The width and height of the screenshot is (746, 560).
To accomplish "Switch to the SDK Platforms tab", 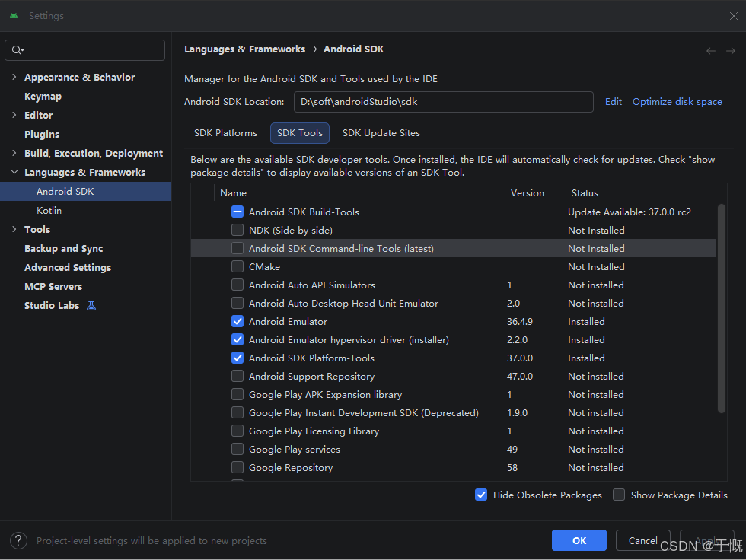I will 225,133.
